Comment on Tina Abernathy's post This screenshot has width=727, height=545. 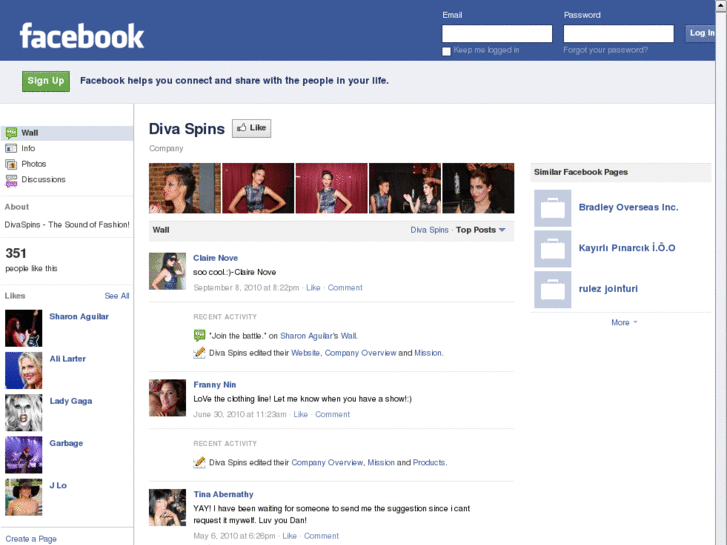(x=321, y=536)
